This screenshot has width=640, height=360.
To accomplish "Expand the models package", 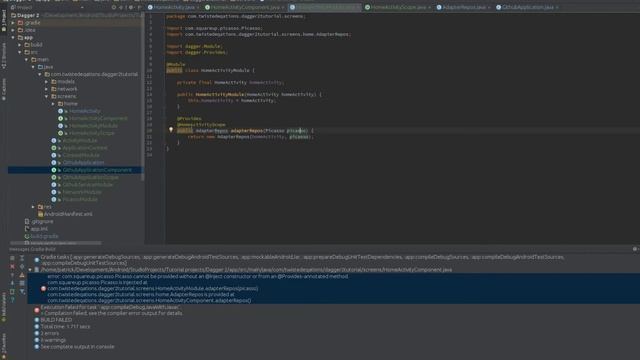I will tap(47, 82).
